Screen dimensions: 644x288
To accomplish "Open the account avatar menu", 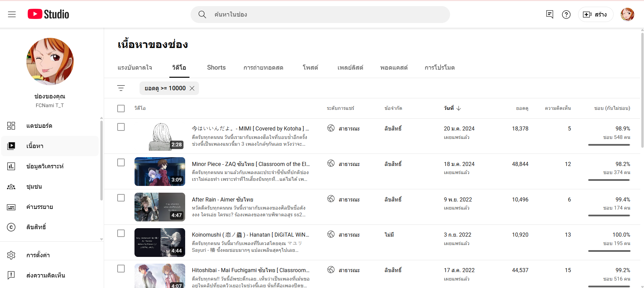I will point(627,15).
